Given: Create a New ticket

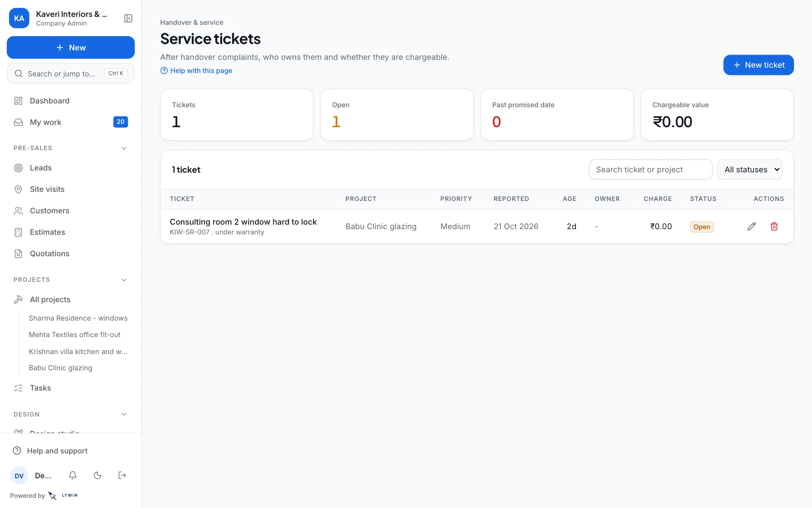Looking at the screenshot, I should pos(759,65).
